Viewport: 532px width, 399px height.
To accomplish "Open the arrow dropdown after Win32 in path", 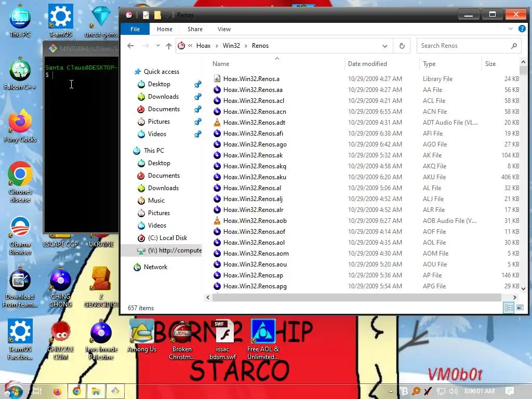I will pyautogui.click(x=246, y=46).
